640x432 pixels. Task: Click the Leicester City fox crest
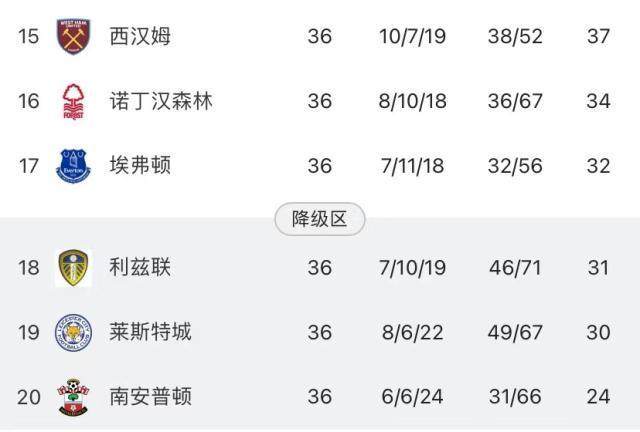pyautogui.click(x=73, y=332)
